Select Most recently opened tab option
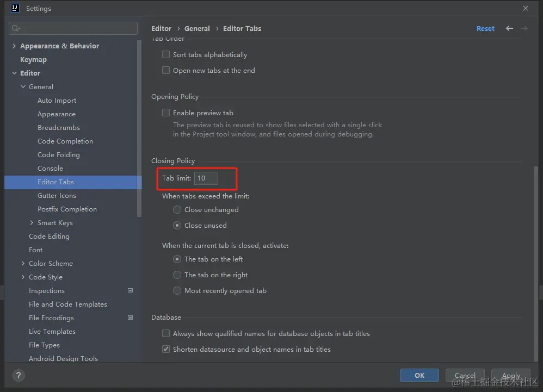 [177, 290]
